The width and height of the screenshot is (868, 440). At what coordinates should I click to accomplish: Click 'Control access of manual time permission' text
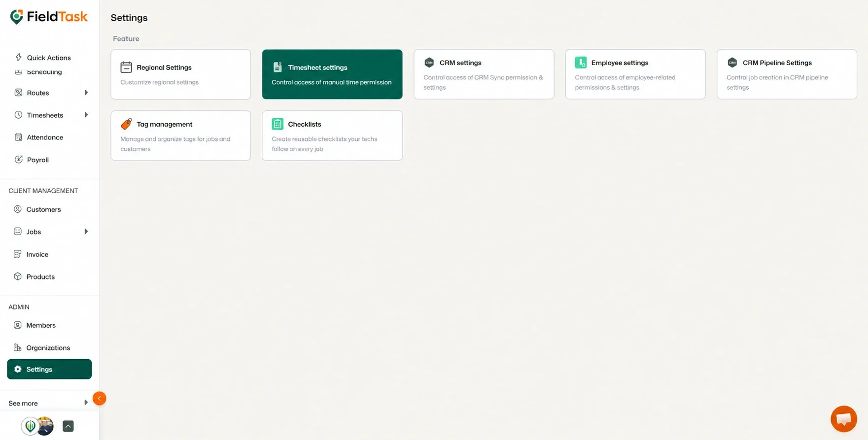click(x=331, y=82)
